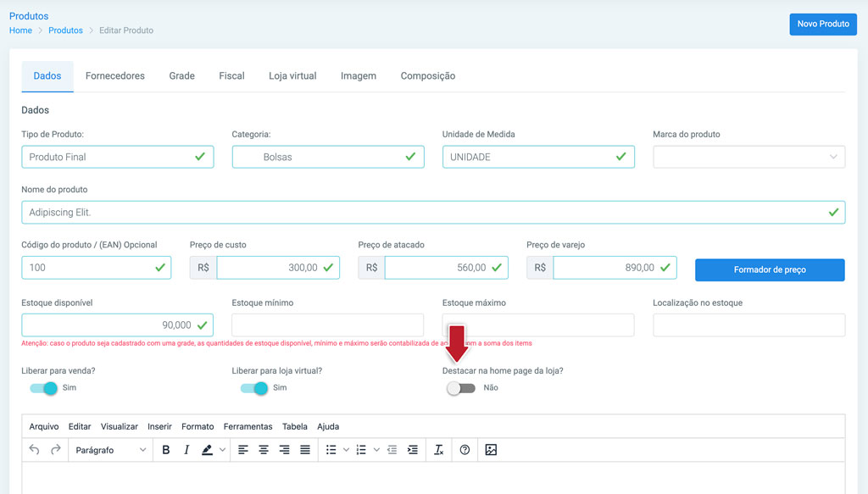Image resolution: width=868 pixels, height=494 pixels.
Task: Focus the Estoque mínimo field
Action: [x=328, y=325]
